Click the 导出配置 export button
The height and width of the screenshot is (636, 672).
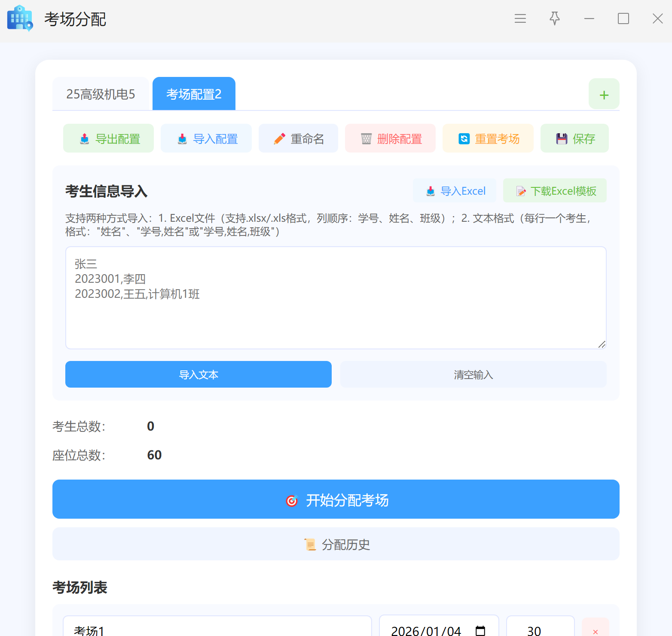108,138
